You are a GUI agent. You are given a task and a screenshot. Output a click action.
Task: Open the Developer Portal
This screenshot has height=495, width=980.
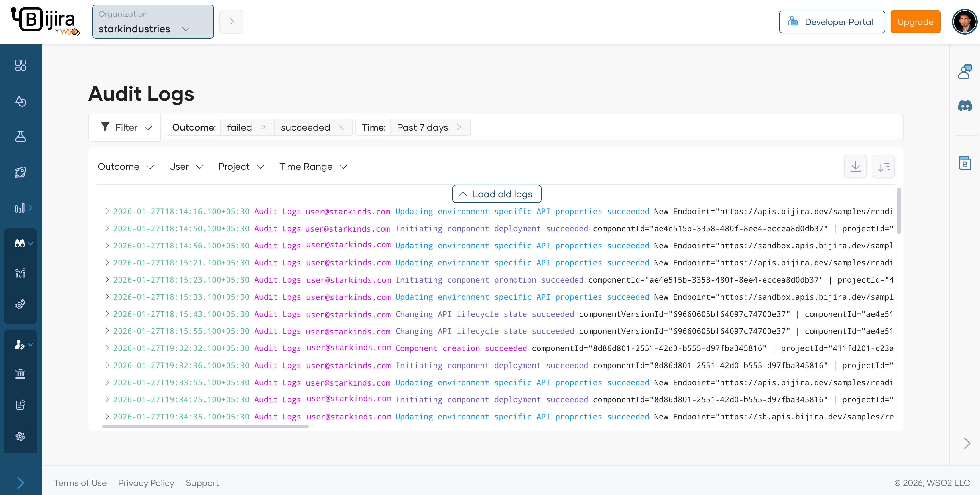831,22
